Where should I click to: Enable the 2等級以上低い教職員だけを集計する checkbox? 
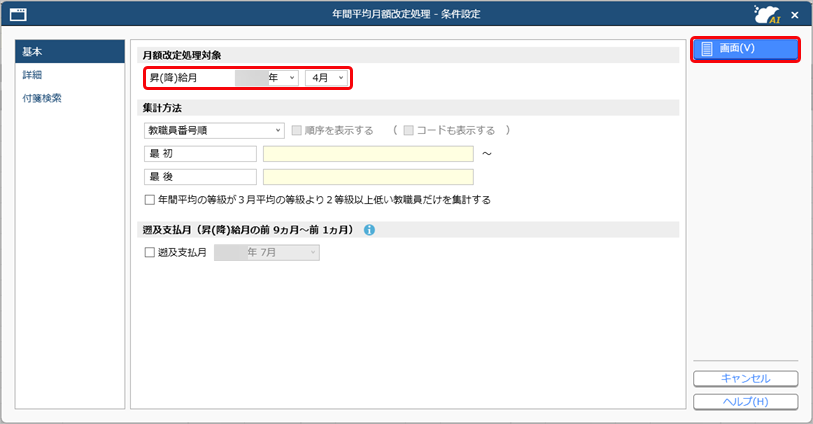click(x=150, y=200)
